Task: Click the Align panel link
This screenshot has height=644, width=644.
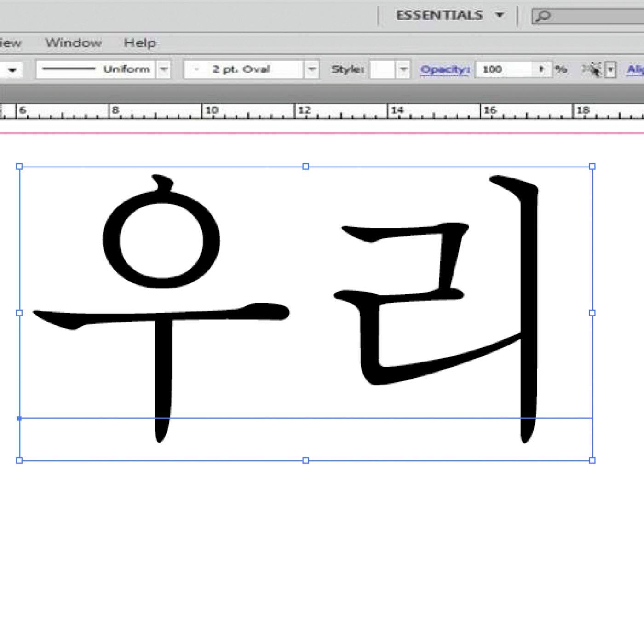Action: [635, 69]
